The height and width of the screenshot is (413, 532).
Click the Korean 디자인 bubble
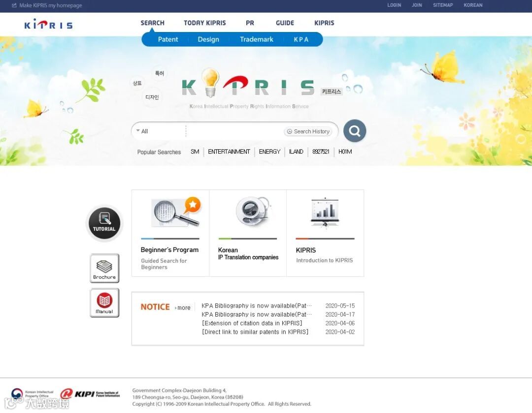click(x=152, y=97)
